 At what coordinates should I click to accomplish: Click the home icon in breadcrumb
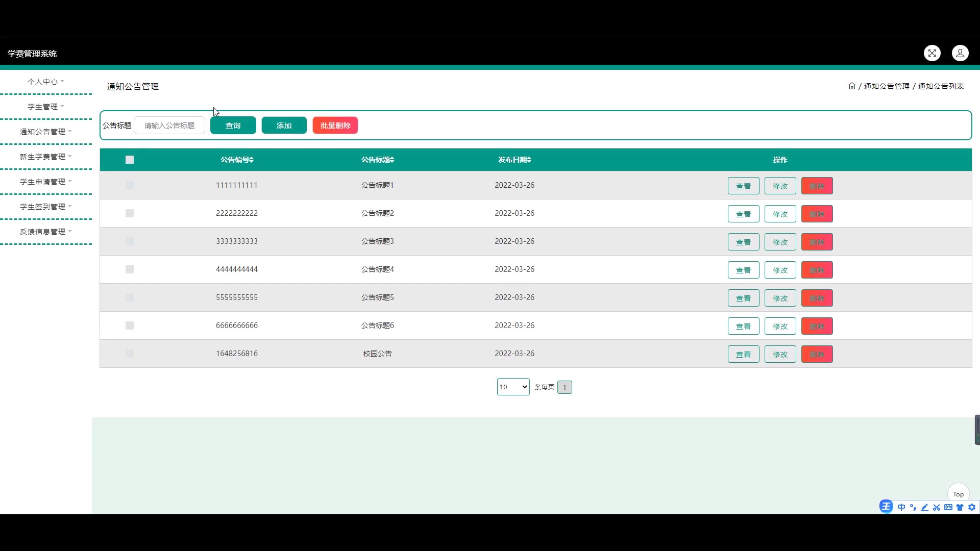852,86
